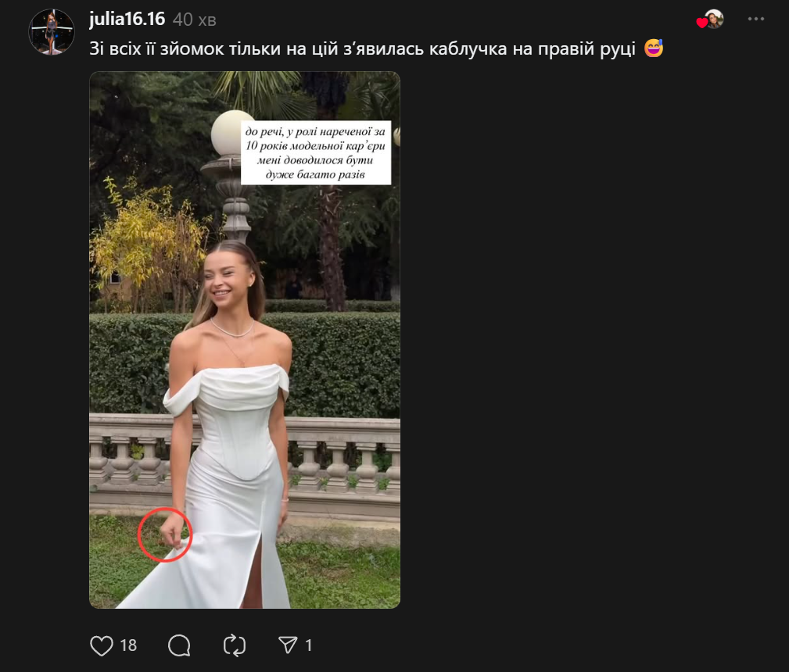View the 18 likes count
This screenshot has height=672, width=789.
point(128,645)
